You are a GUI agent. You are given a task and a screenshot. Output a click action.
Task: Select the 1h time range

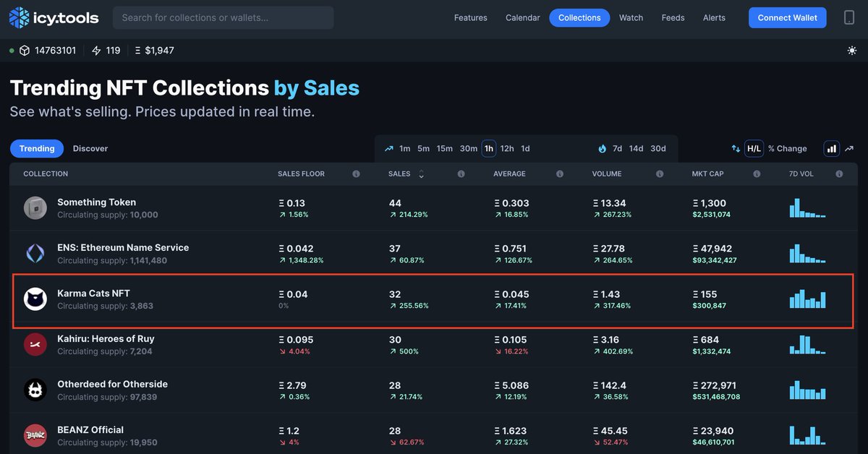coord(489,149)
